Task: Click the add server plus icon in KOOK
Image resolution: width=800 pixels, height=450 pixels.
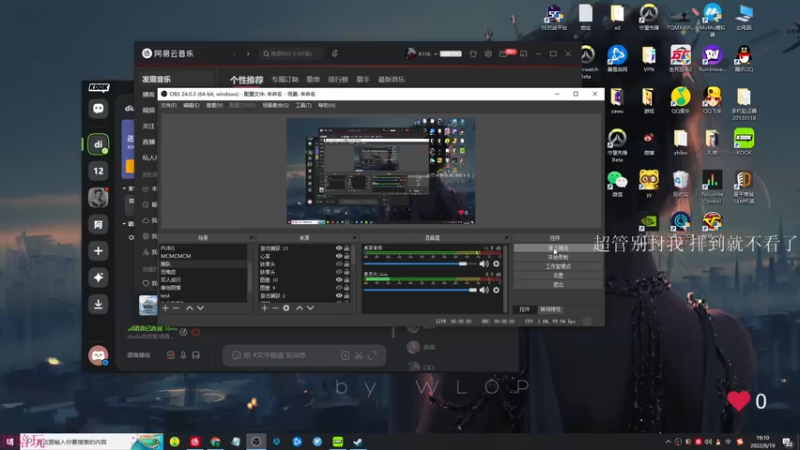Action: [98, 251]
